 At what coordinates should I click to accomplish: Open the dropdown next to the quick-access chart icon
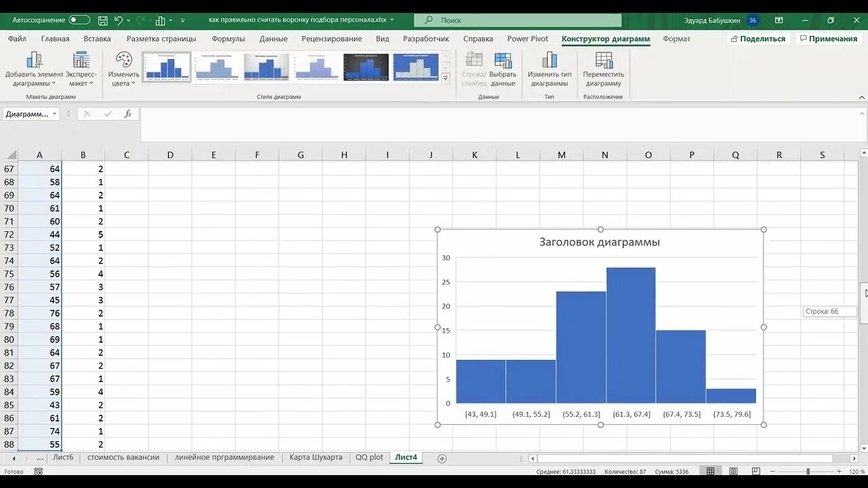pyautogui.click(x=170, y=20)
